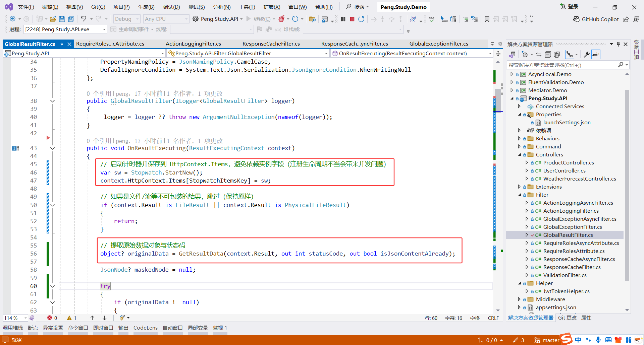Toggle bookmark on the current line
The width and height of the screenshot is (644, 345).
click(487, 19)
